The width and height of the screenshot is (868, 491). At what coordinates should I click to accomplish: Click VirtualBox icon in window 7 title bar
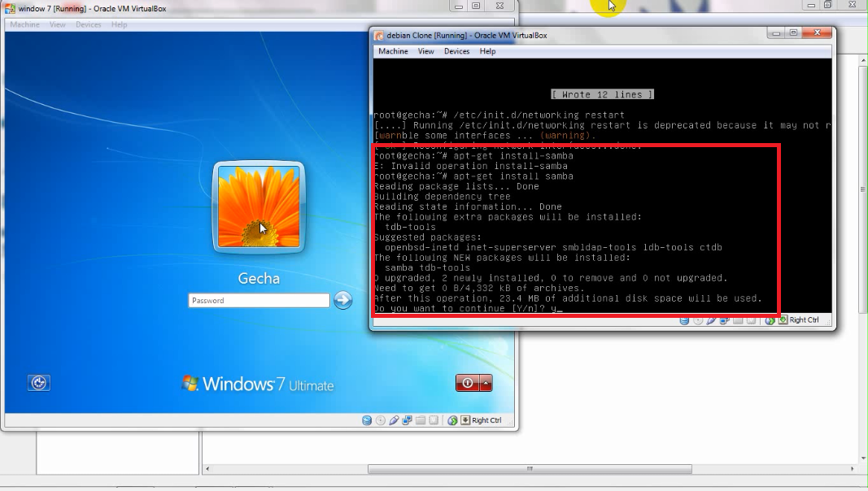pyautogui.click(x=10, y=8)
